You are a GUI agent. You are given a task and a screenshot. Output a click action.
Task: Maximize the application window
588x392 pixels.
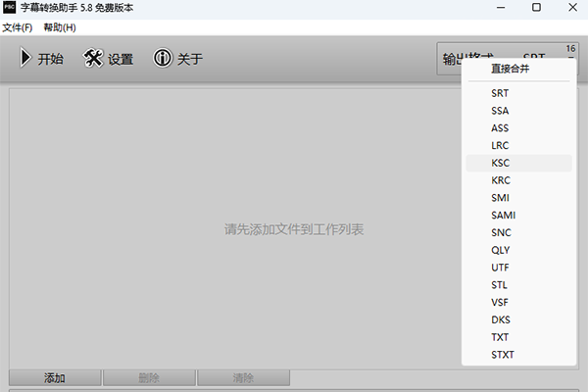(536, 8)
